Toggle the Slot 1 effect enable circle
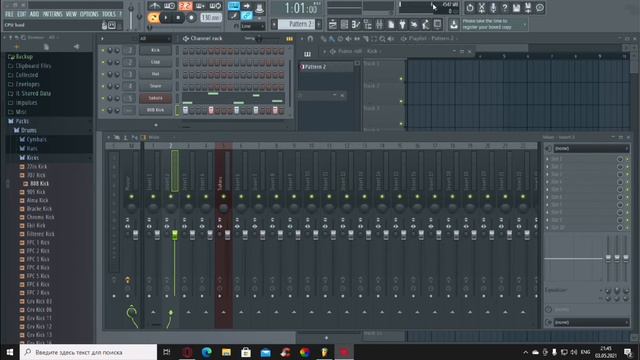The image size is (640, 360). coord(620,159)
